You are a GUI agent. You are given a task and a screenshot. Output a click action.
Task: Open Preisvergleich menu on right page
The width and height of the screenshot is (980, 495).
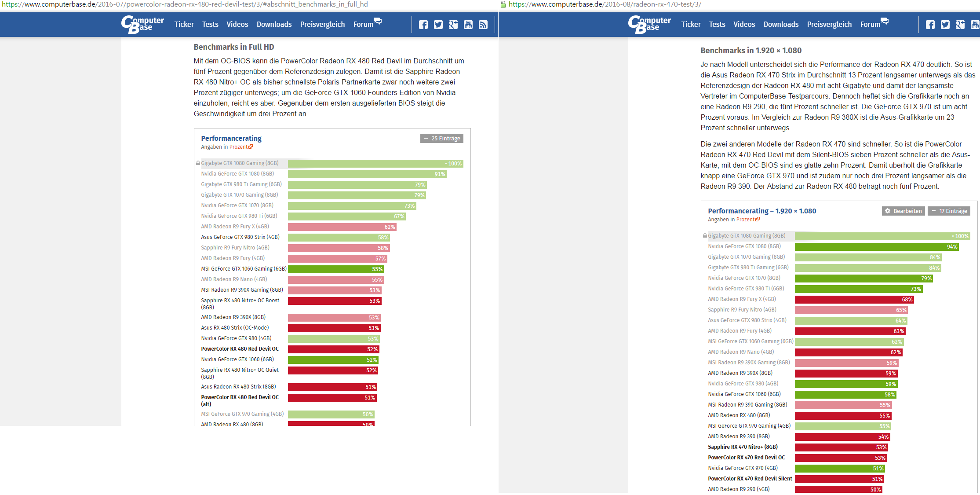point(829,25)
